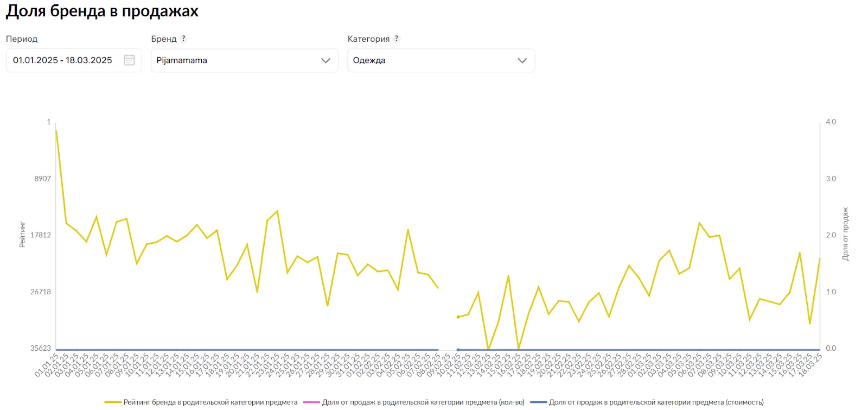868x410 pixels.
Task: Click the yellow dot marker on rating line
Action: click(x=458, y=317)
